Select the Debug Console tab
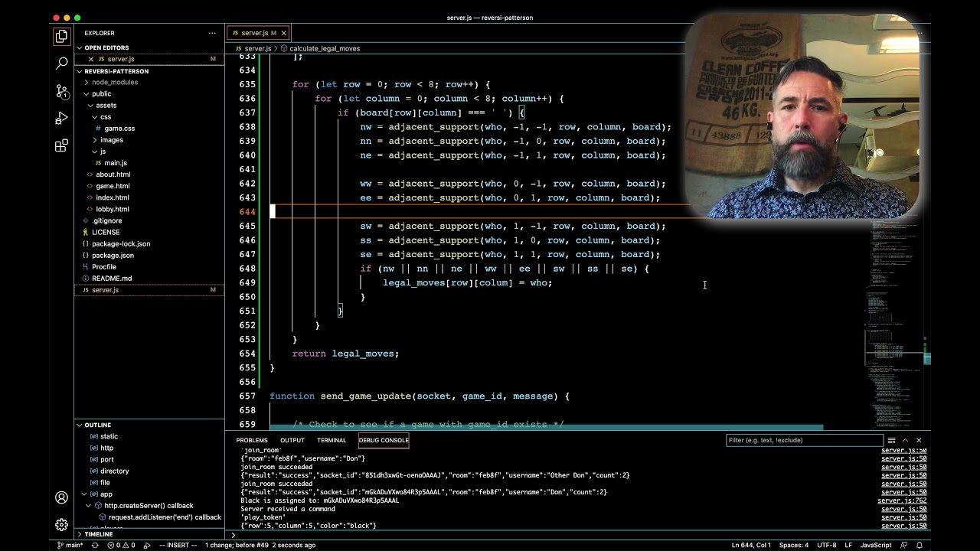Image resolution: width=980 pixels, height=551 pixels. pyautogui.click(x=384, y=440)
